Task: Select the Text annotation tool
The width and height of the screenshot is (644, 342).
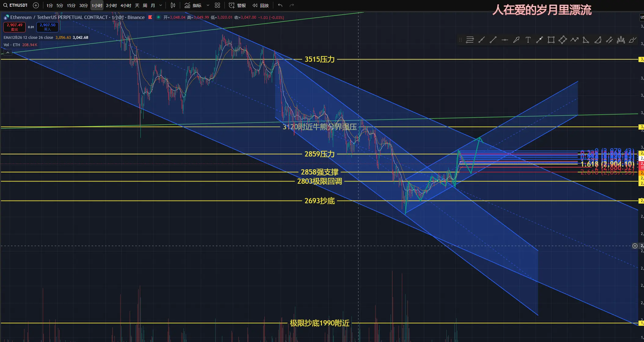Action: [x=528, y=40]
